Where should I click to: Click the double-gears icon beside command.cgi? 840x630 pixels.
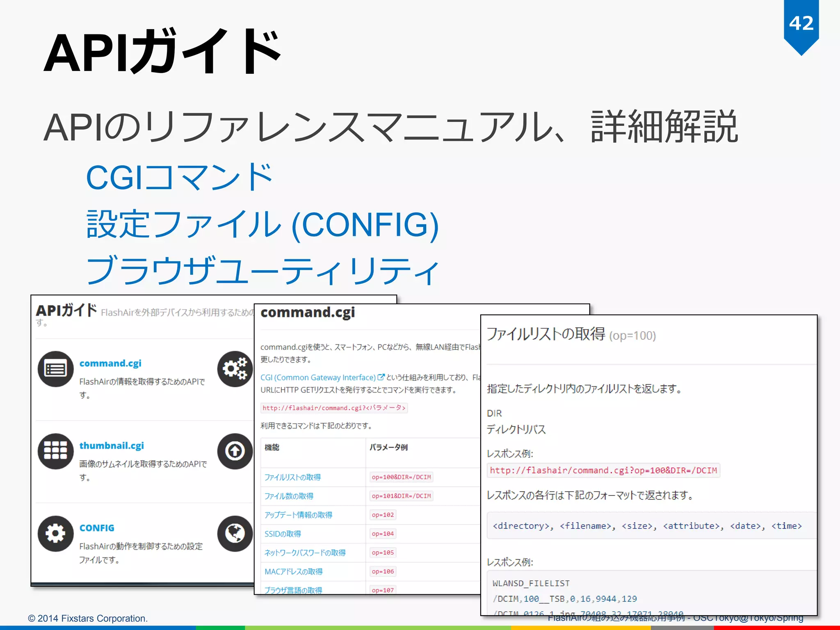point(235,369)
